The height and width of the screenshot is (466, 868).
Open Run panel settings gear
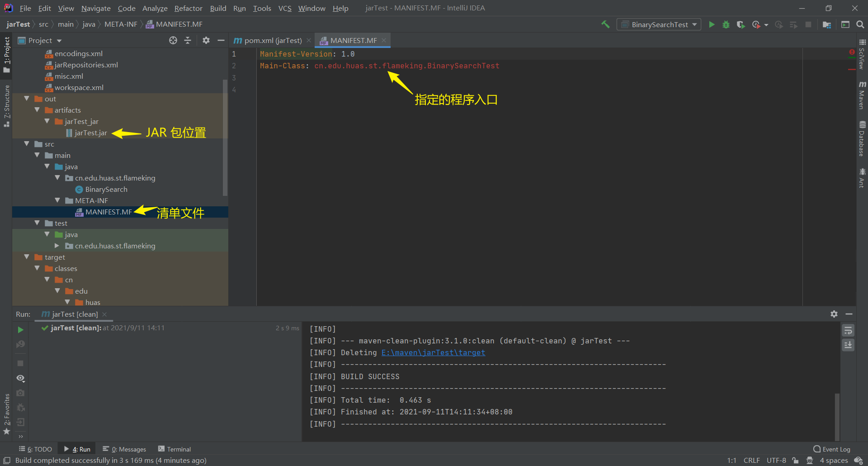coord(834,314)
